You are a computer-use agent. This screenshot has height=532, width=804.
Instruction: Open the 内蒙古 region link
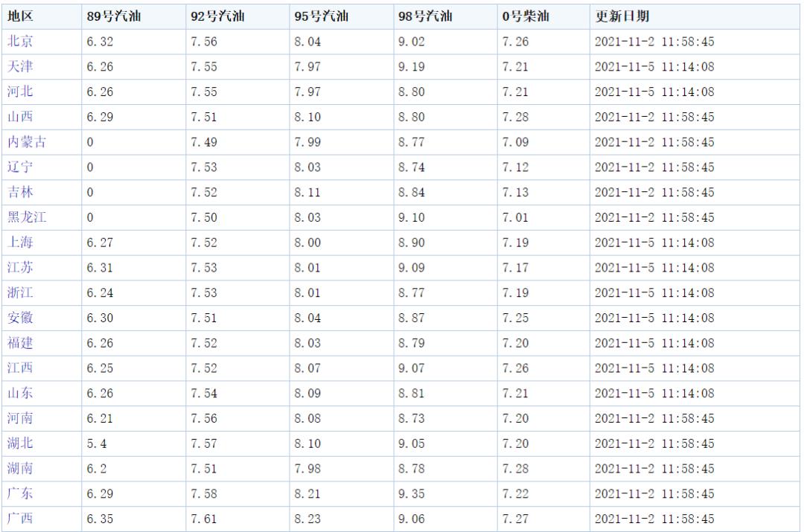pos(27,142)
